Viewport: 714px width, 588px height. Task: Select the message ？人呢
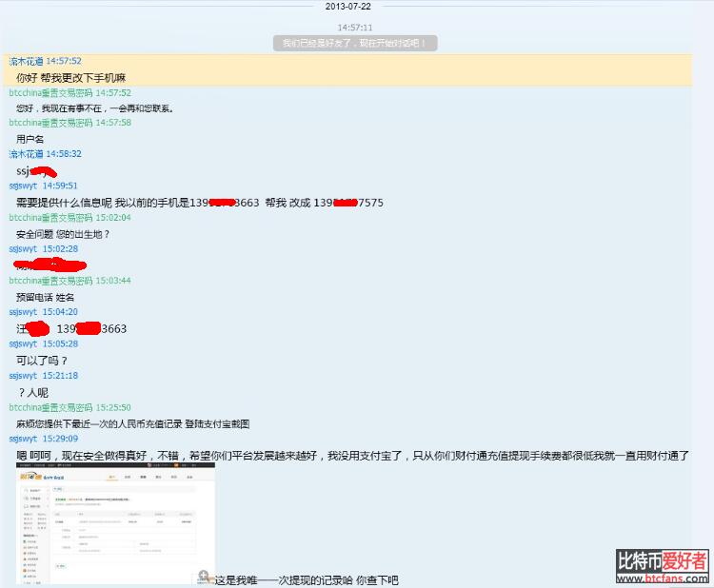(x=33, y=392)
